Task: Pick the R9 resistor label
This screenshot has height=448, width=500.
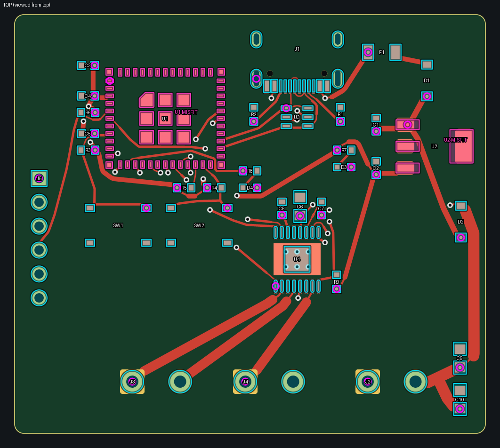Action: (337, 282)
